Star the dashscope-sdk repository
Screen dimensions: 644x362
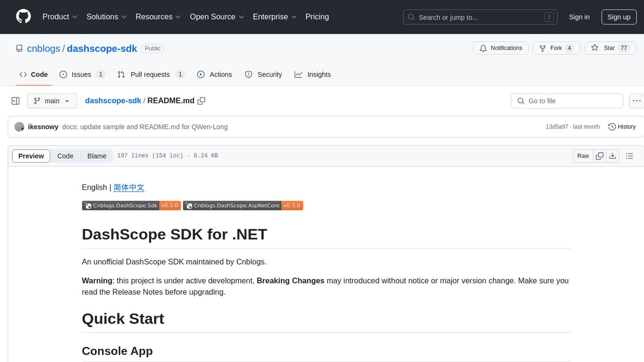[x=611, y=48]
